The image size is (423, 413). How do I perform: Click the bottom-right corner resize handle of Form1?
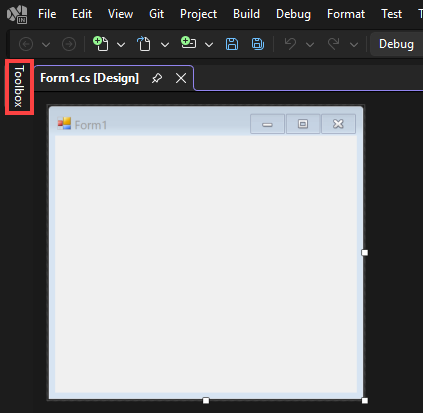[x=365, y=400]
